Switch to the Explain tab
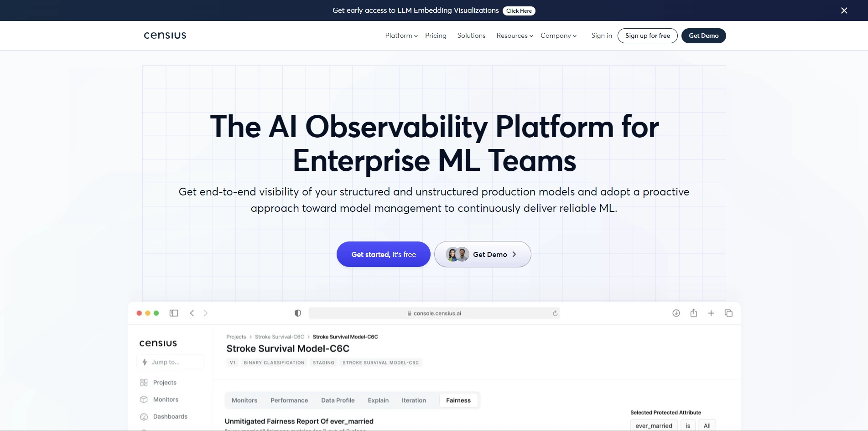 379,400
